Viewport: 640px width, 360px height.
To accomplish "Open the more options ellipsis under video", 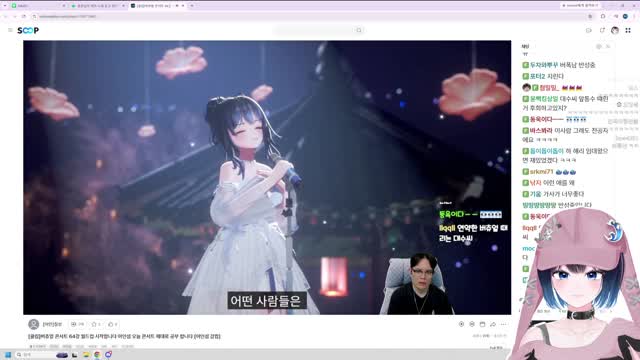I will click(504, 324).
